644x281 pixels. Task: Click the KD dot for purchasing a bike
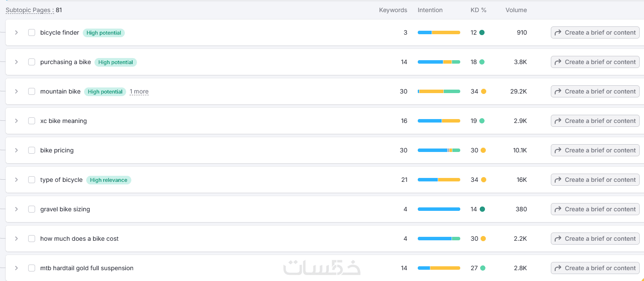click(482, 62)
